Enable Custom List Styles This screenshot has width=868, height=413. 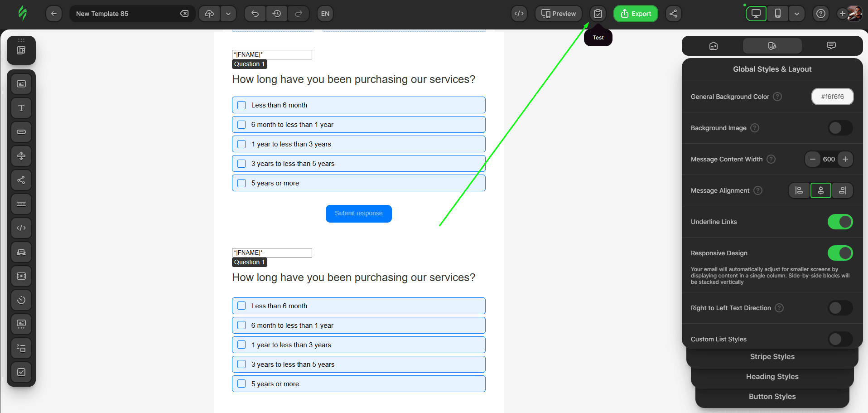[x=840, y=339]
